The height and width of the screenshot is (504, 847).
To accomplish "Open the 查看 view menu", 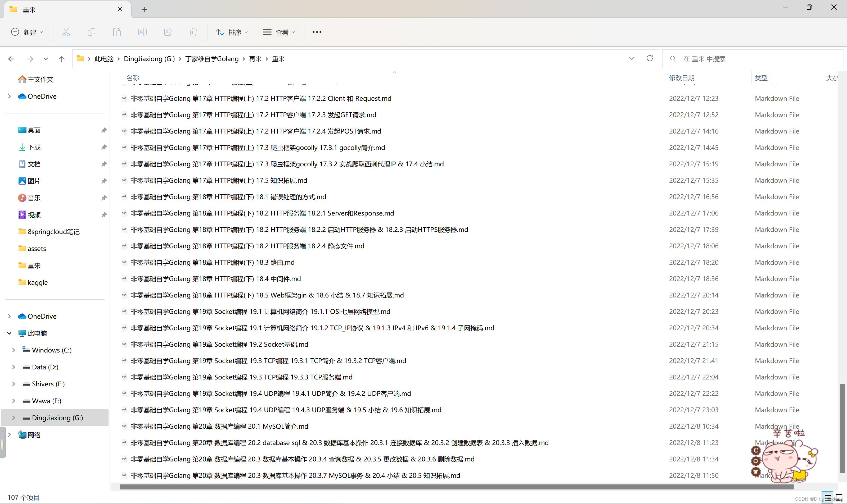I will pos(279,32).
